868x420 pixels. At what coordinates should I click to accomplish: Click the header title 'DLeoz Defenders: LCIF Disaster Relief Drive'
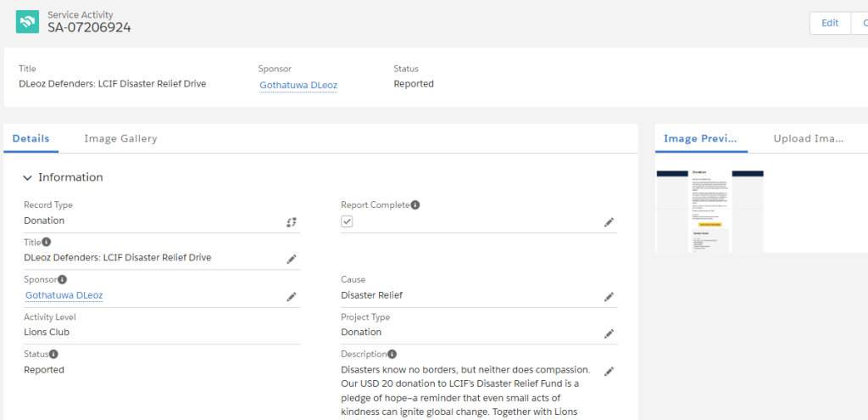(x=113, y=84)
